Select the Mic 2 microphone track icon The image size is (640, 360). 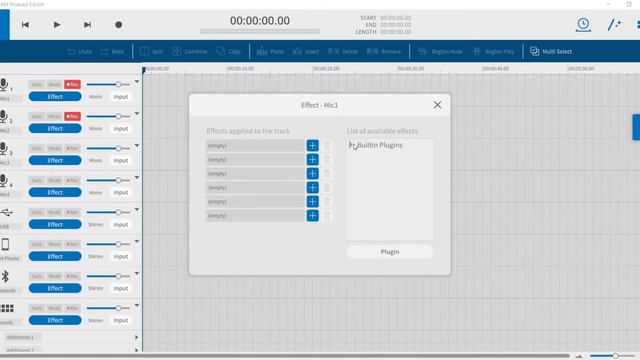4,117
